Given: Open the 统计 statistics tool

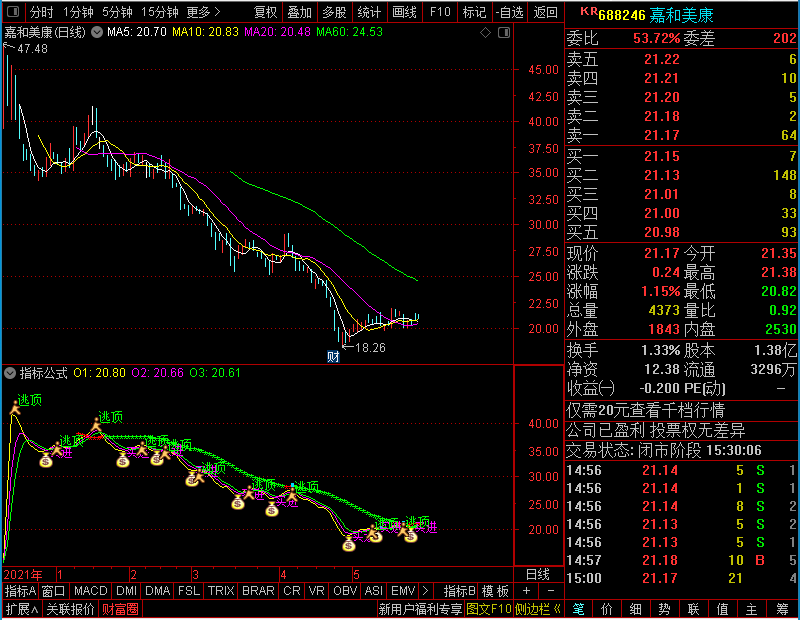Looking at the screenshot, I should [369, 12].
